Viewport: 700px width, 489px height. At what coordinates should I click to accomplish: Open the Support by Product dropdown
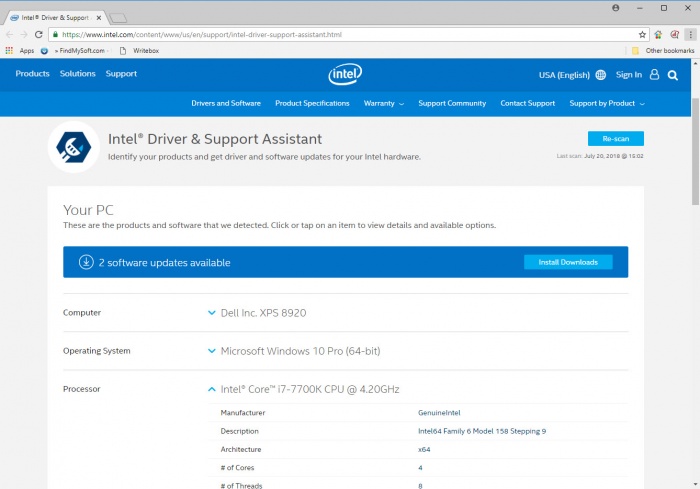607,103
